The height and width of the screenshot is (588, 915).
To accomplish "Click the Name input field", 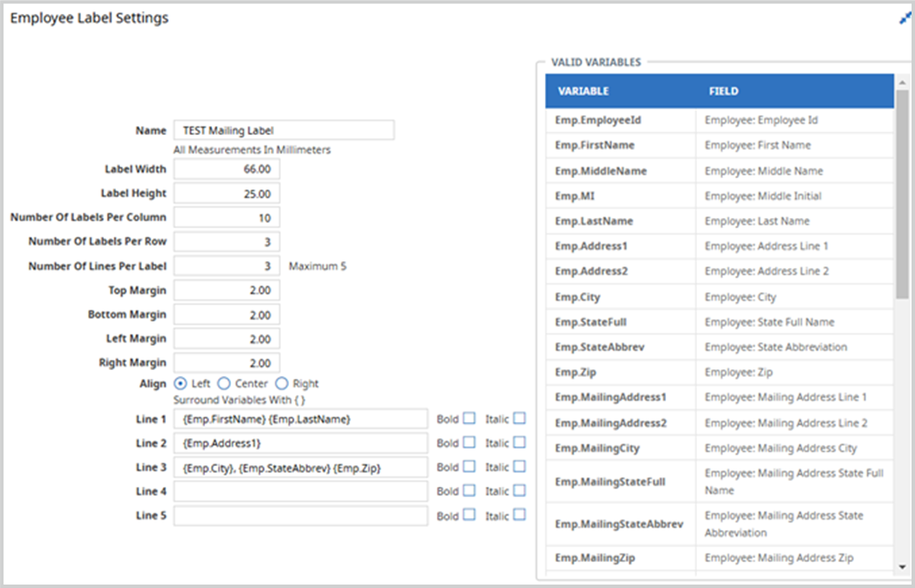I will [285, 130].
